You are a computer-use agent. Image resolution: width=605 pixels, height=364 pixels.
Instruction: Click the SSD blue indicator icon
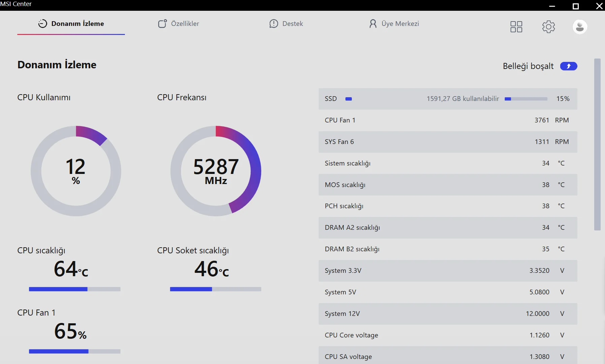point(348,99)
